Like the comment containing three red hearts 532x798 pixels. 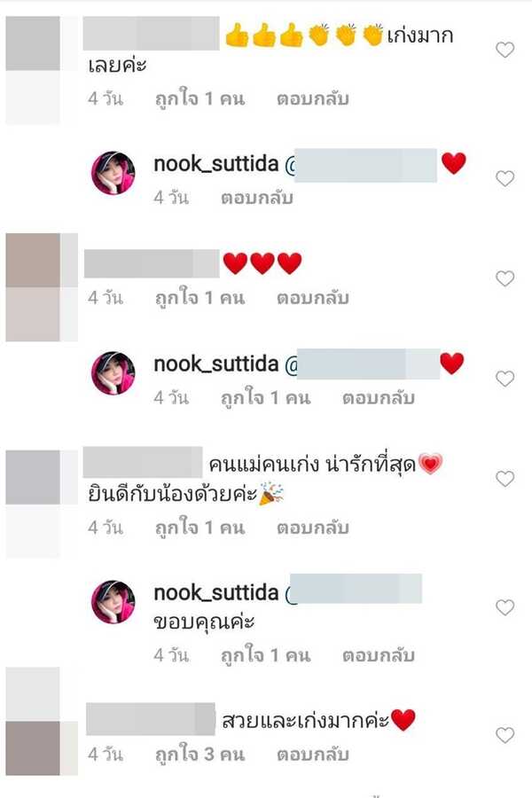tap(505, 278)
